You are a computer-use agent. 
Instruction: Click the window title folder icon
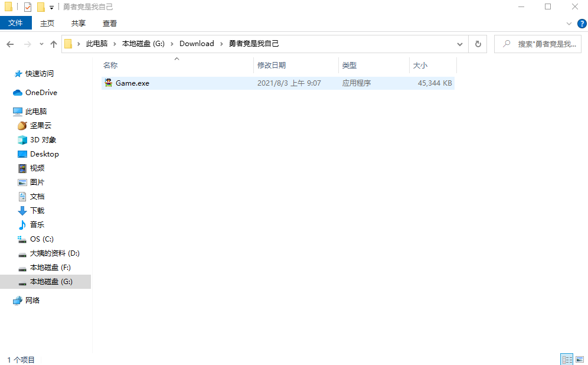pos(8,6)
